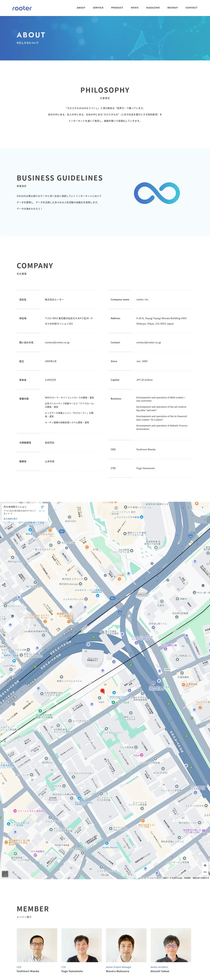Click the map directions arrow icon
210x980 pixels.
(42, 507)
